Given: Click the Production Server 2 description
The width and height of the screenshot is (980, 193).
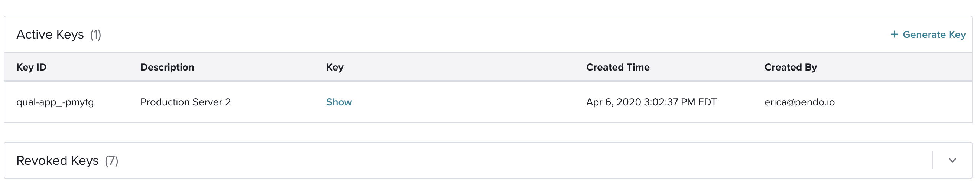Looking at the screenshot, I should pyautogui.click(x=186, y=102).
